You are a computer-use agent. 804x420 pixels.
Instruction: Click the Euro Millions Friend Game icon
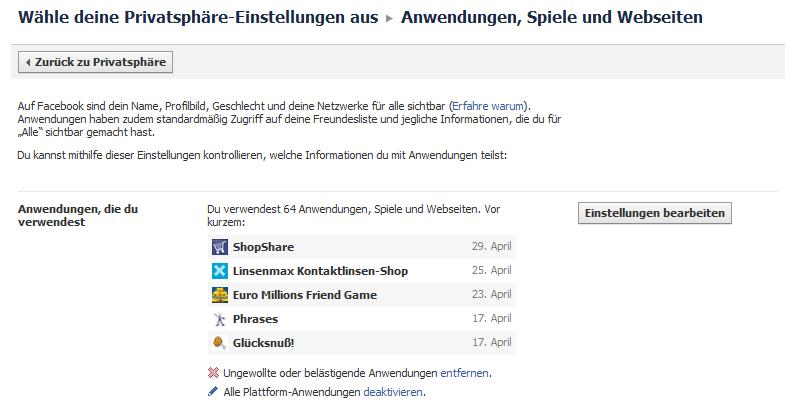[x=220, y=295]
